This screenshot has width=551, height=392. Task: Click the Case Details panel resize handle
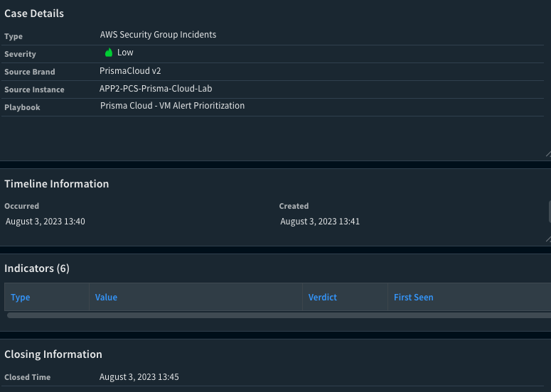(x=547, y=152)
